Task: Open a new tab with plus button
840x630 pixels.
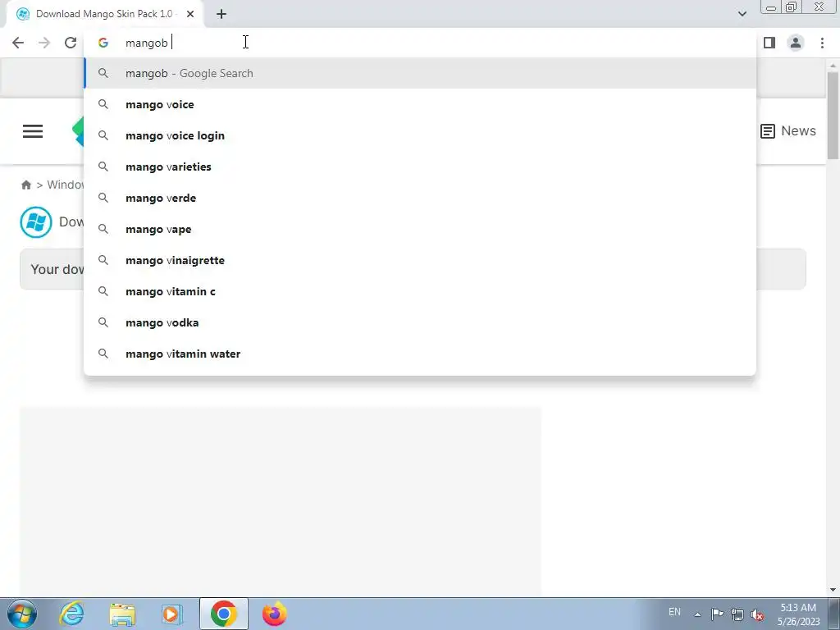Action: coord(221,14)
